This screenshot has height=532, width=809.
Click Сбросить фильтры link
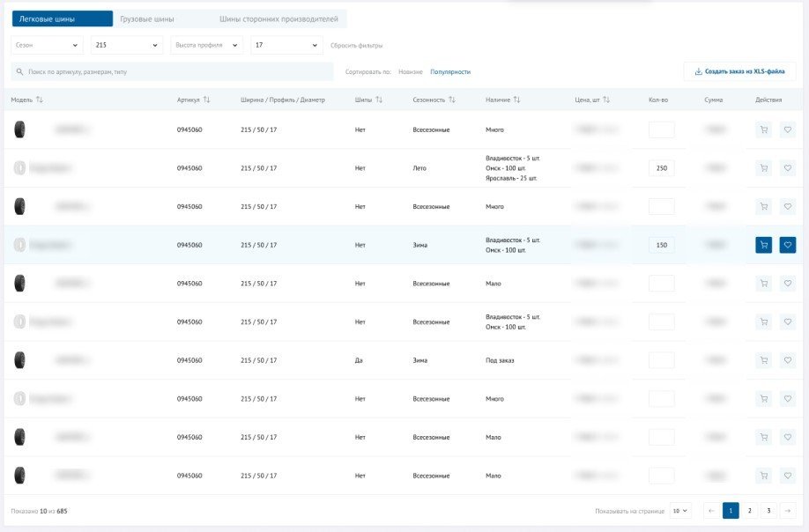(356, 45)
